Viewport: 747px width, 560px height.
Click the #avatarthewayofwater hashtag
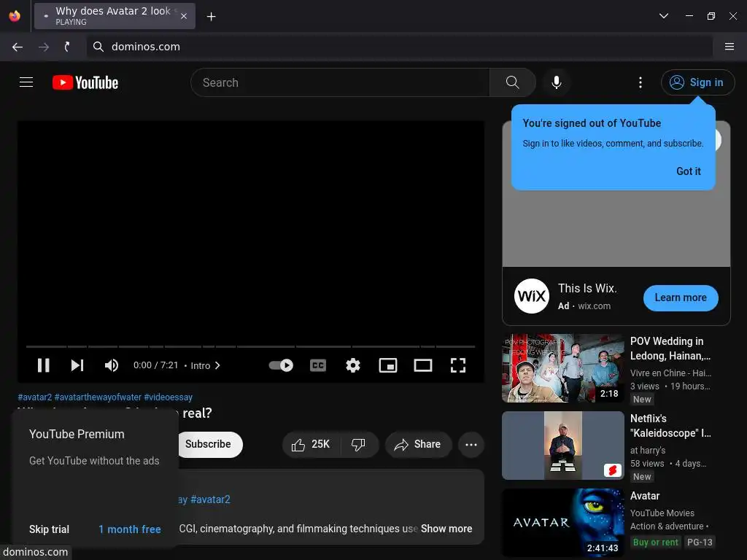point(98,397)
